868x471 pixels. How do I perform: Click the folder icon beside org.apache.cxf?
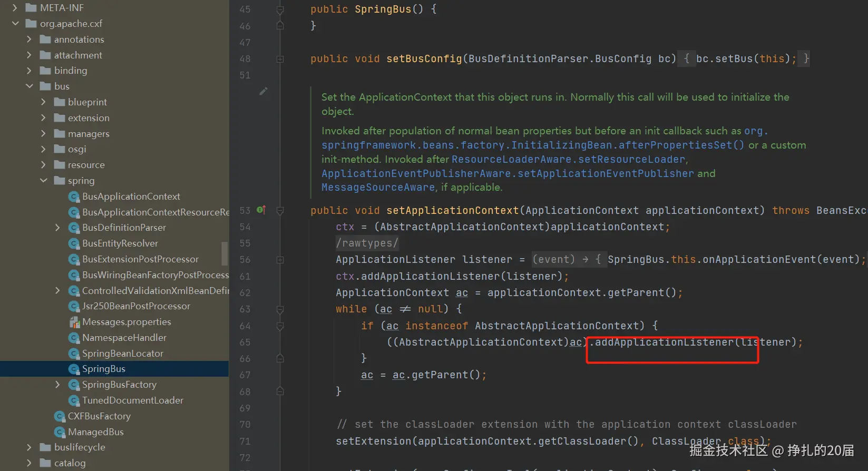coord(32,24)
